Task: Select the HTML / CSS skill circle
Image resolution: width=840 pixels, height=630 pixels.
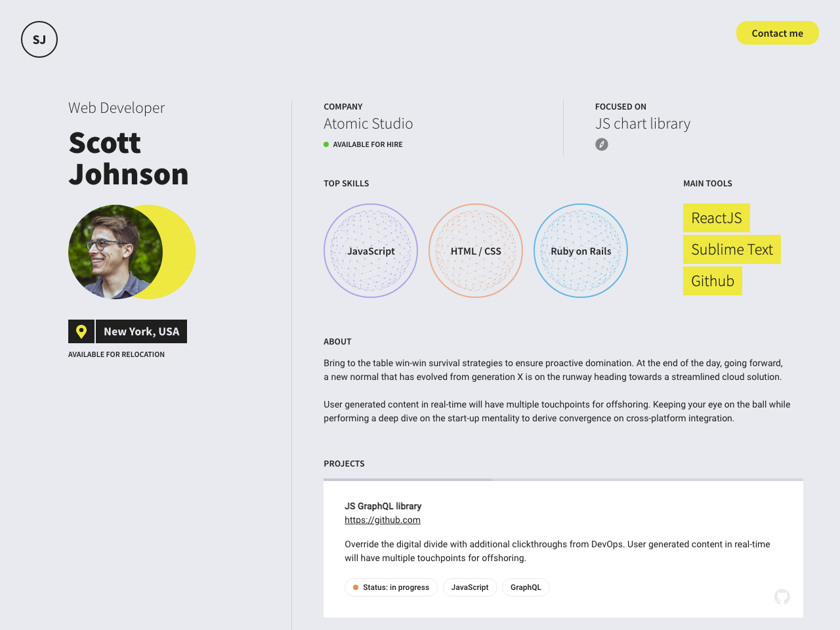Action: coord(476,251)
